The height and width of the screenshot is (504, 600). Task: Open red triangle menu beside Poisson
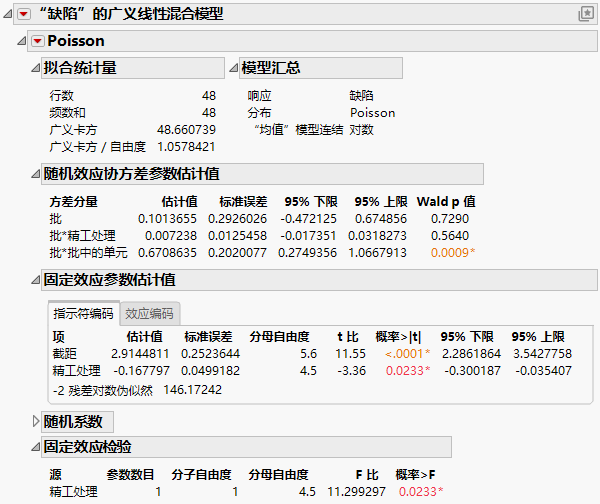38,41
